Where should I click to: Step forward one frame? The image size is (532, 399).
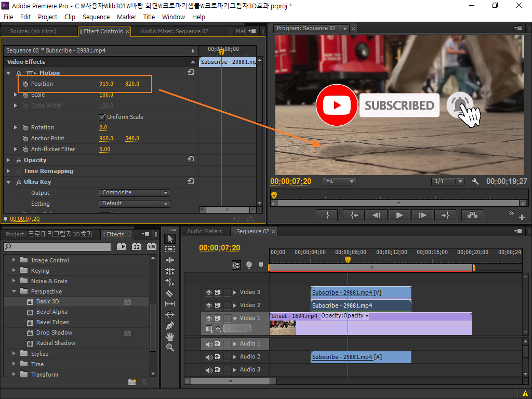[422, 216]
